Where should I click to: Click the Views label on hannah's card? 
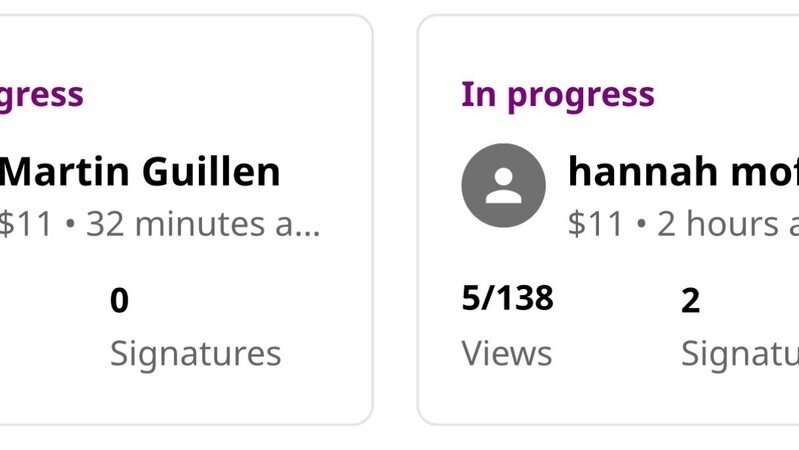click(506, 353)
